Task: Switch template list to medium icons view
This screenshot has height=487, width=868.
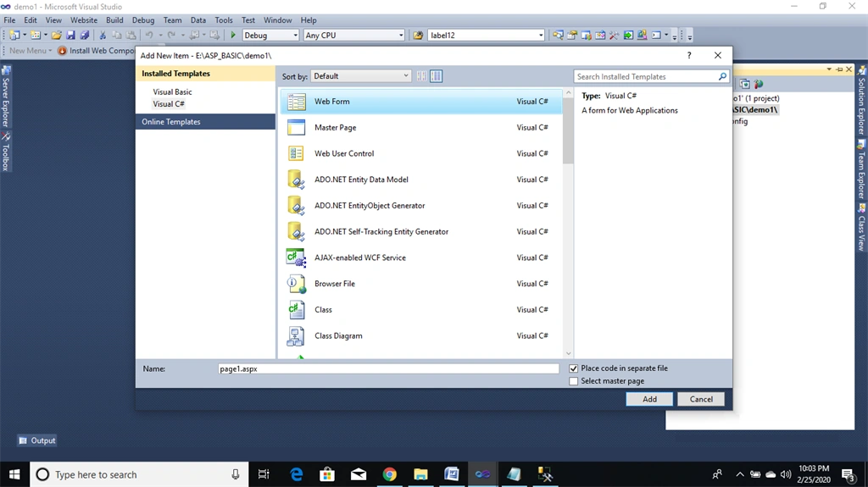Action: (437, 76)
